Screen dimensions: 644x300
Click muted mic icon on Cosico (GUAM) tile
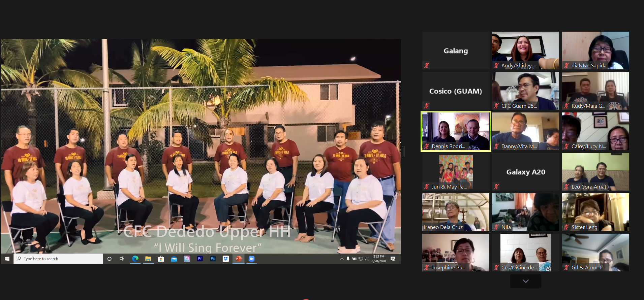[427, 106]
